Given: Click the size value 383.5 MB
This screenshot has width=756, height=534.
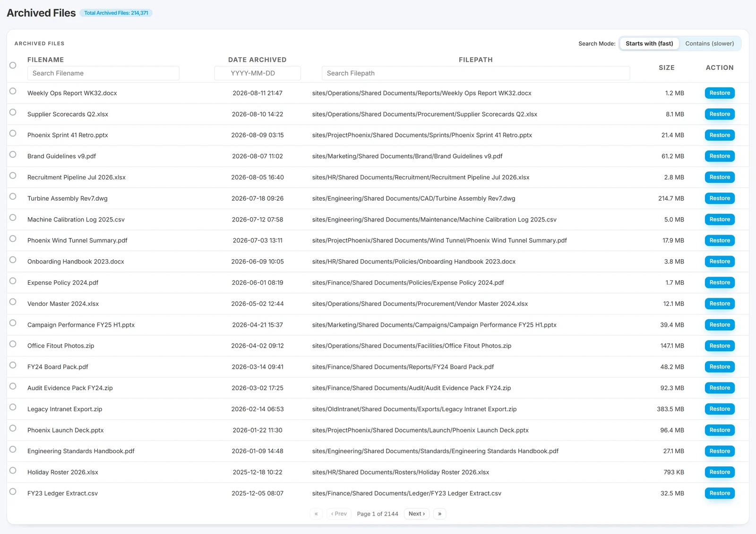Looking at the screenshot, I should click(x=670, y=409).
